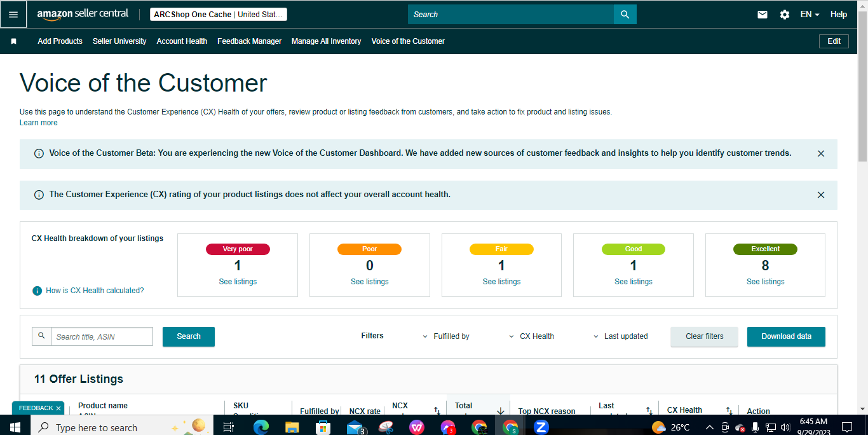See listings under Excellent
Image resolution: width=868 pixels, height=435 pixels.
pos(765,282)
